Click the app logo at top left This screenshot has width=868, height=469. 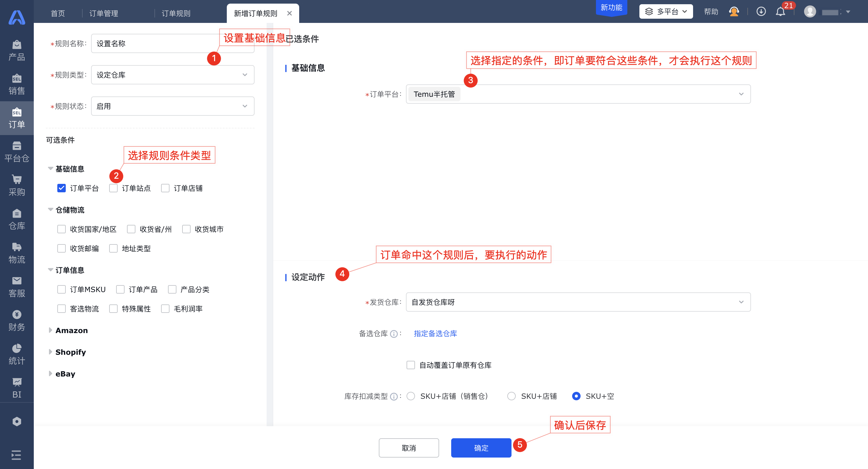17,17
